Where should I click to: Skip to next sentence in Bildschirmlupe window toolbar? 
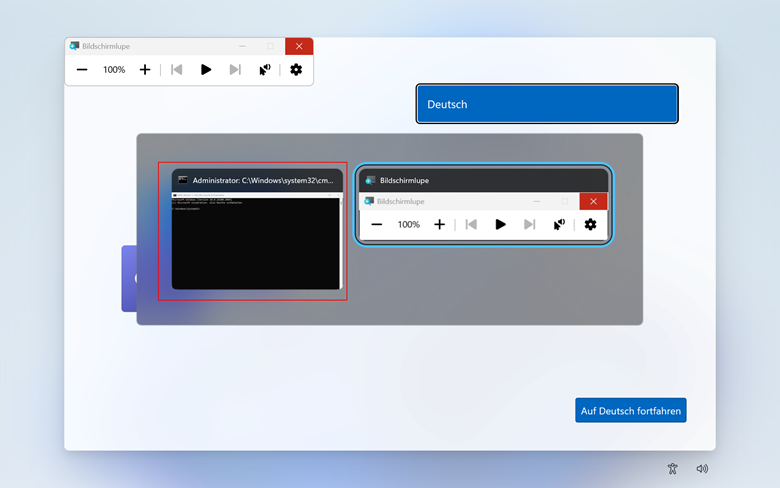coord(235,70)
